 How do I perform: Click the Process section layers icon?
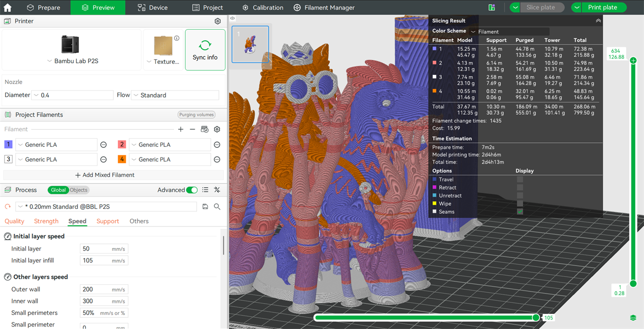coord(8,190)
